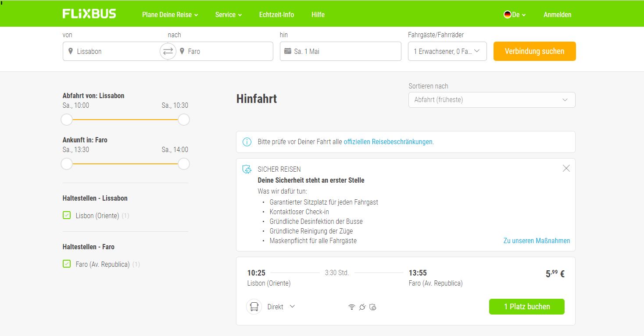Uncheck the Lisbon (Oriente) stop filter

click(x=67, y=215)
